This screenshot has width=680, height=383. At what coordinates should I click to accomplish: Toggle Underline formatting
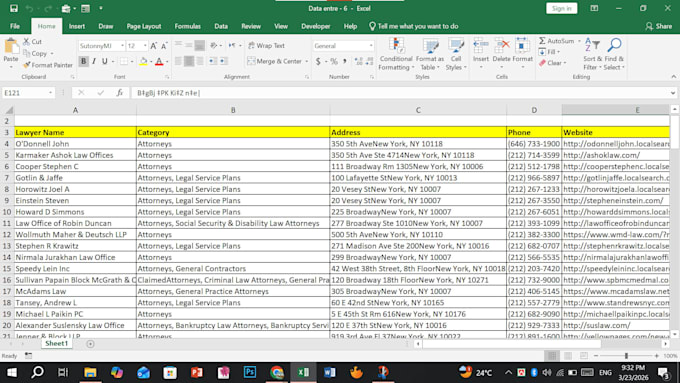tap(105, 62)
